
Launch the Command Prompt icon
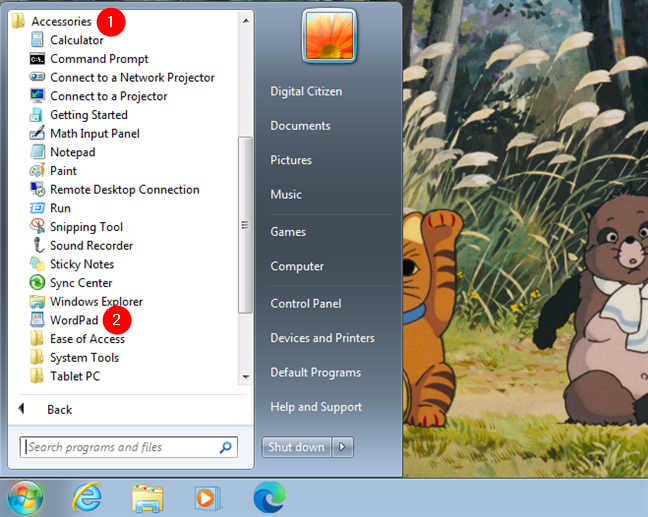[37, 59]
